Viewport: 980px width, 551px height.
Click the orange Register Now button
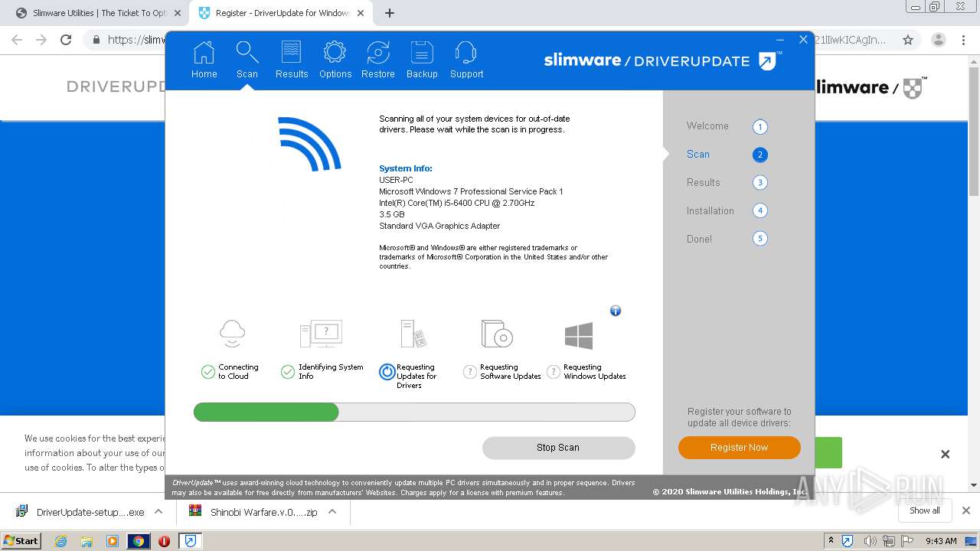(739, 448)
